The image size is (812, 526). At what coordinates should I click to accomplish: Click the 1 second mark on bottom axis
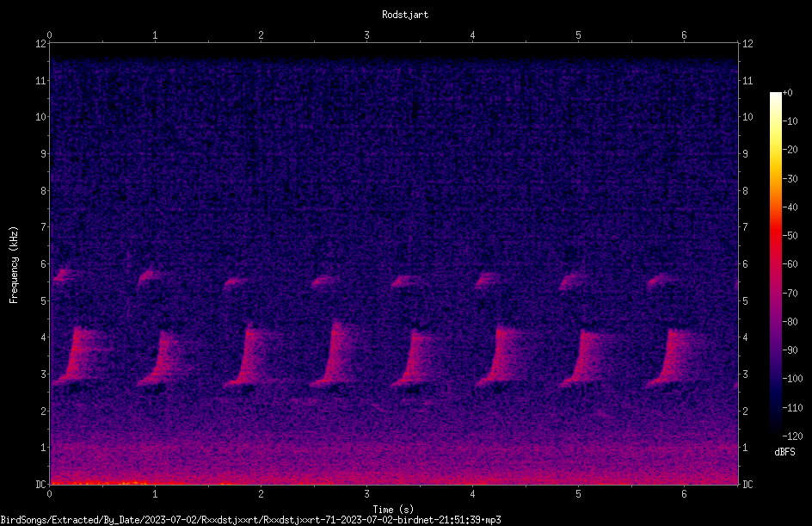pos(155,494)
